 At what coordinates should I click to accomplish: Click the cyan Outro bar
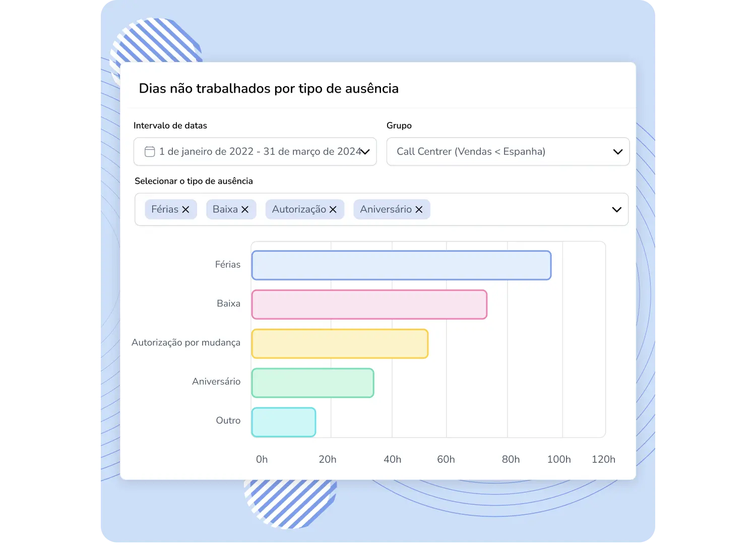point(284,422)
